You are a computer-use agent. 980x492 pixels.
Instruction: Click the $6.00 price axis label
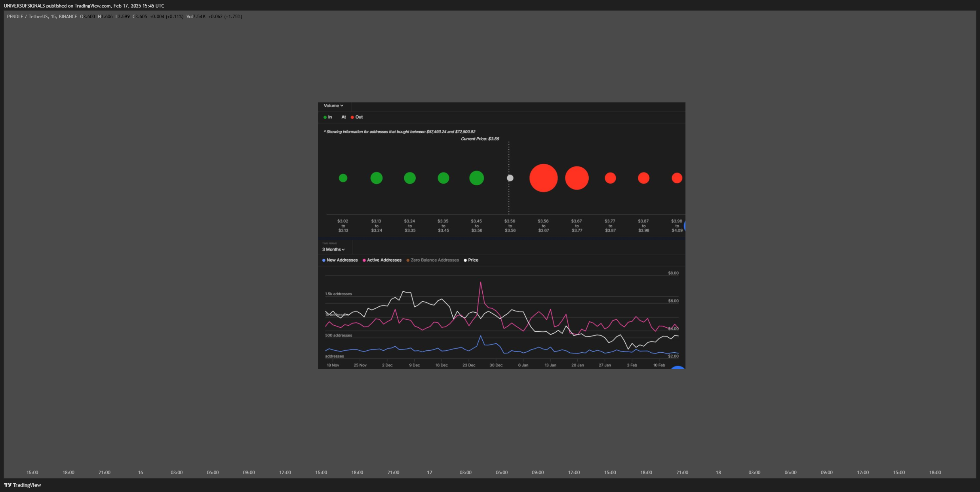coord(673,301)
